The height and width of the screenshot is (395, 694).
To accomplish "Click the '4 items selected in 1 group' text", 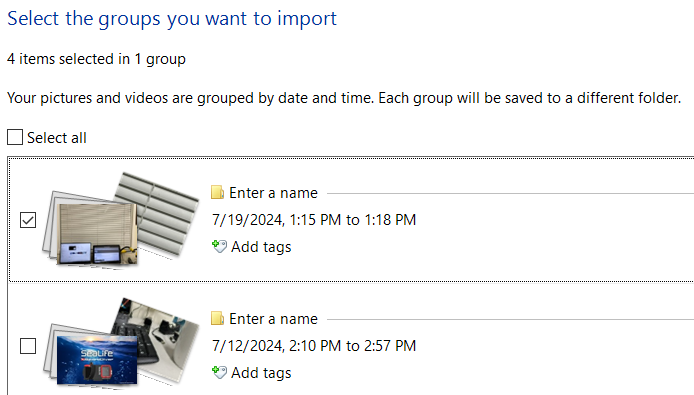I will (x=96, y=59).
